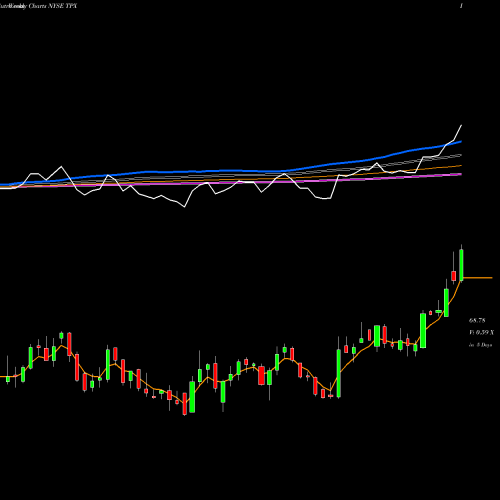Select the 68.78 price value label

click(x=477, y=321)
